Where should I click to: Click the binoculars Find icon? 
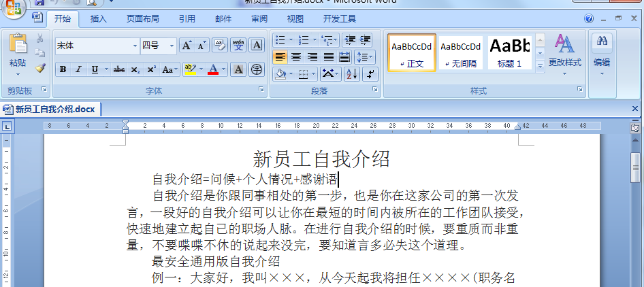coord(602,41)
